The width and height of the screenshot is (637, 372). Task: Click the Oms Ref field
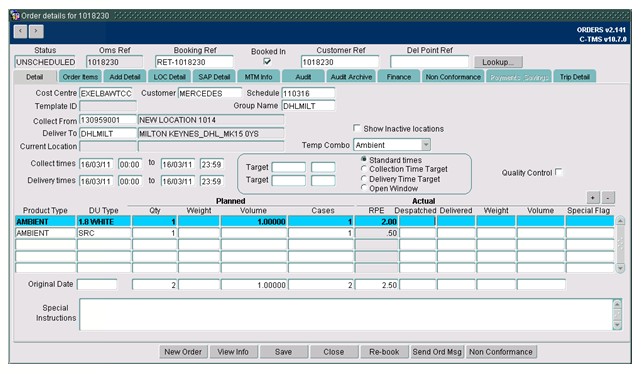pyautogui.click(x=115, y=62)
